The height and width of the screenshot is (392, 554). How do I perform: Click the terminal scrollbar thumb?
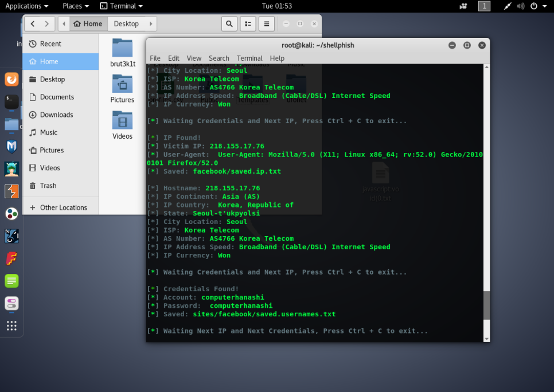point(486,305)
